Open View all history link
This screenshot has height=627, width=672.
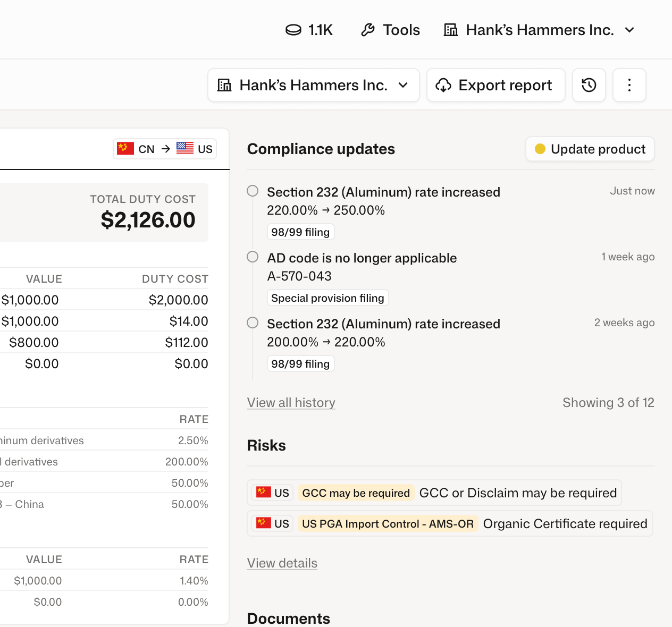[x=291, y=403]
